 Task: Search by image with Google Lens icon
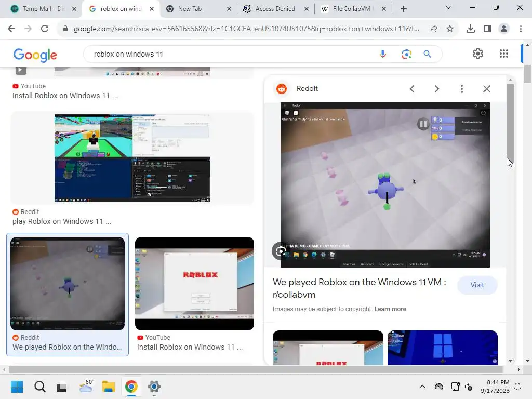406,54
